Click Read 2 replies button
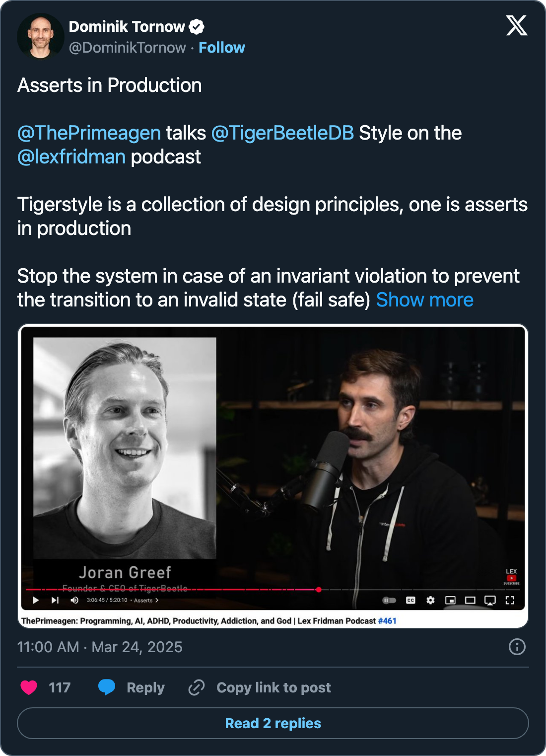The image size is (546, 756). (273, 723)
